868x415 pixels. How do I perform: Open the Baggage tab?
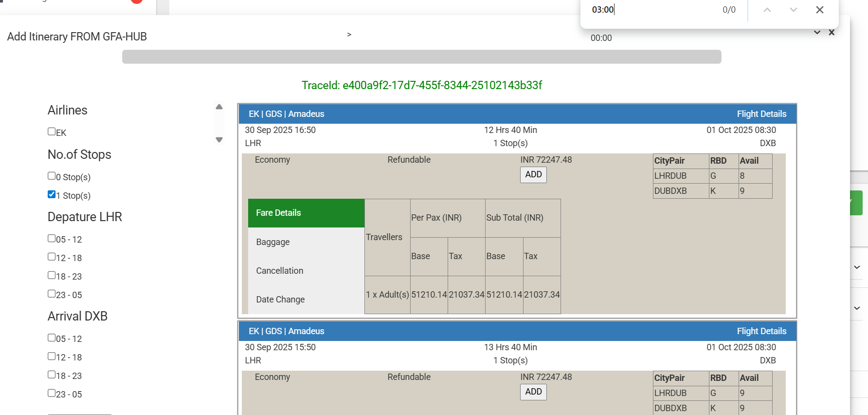point(272,242)
